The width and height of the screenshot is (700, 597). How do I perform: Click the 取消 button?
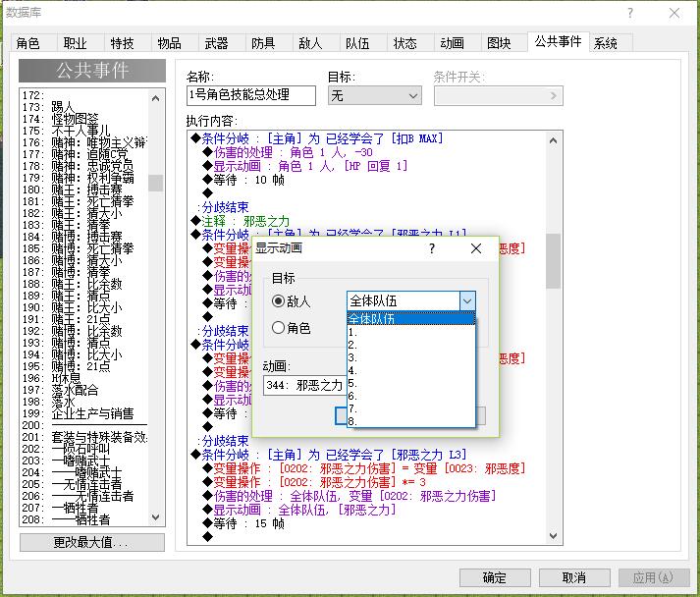click(x=574, y=577)
